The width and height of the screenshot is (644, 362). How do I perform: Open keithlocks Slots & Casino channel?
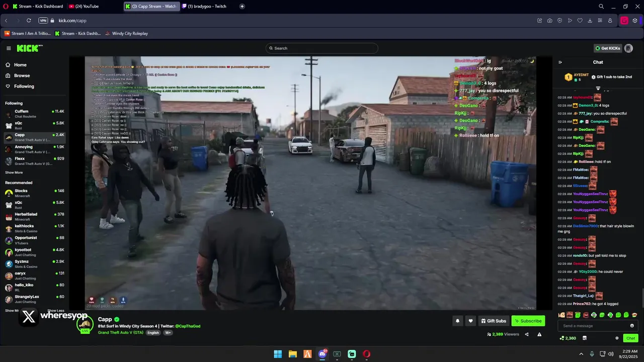pyautogui.click(x=34, y=228)
